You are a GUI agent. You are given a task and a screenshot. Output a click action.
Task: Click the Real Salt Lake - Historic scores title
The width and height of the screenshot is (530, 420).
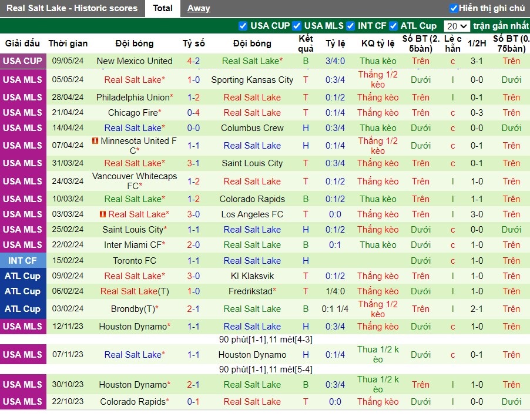point(72,8)
